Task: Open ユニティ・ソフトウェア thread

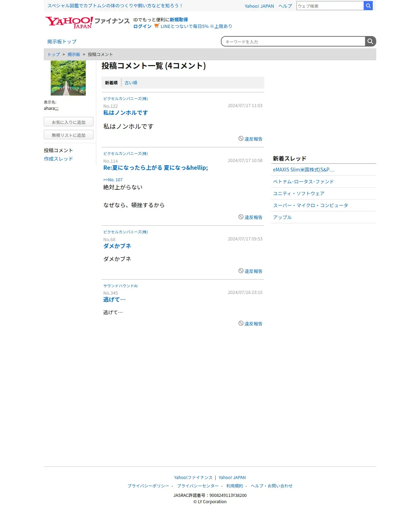Action: click(x=299, y=194)
